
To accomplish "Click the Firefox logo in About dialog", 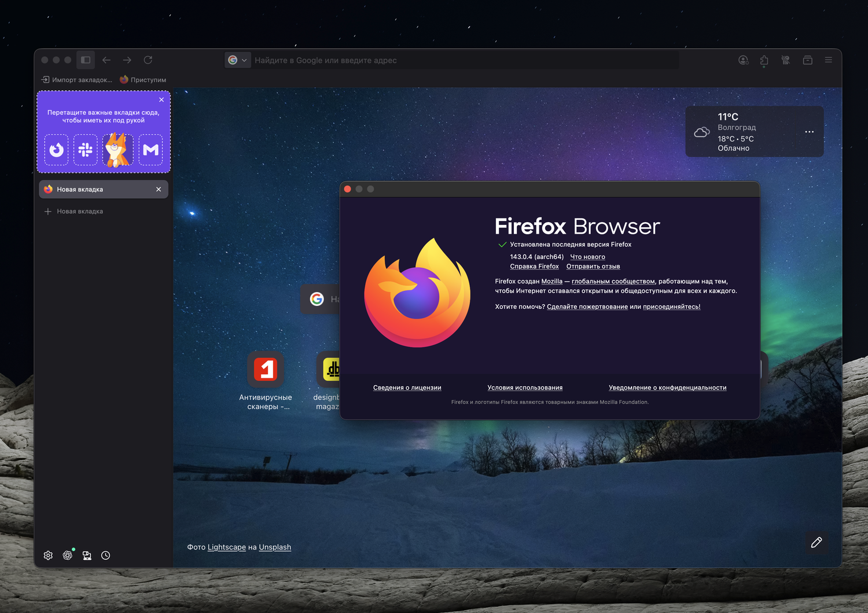I will click(x=417, y=293).
